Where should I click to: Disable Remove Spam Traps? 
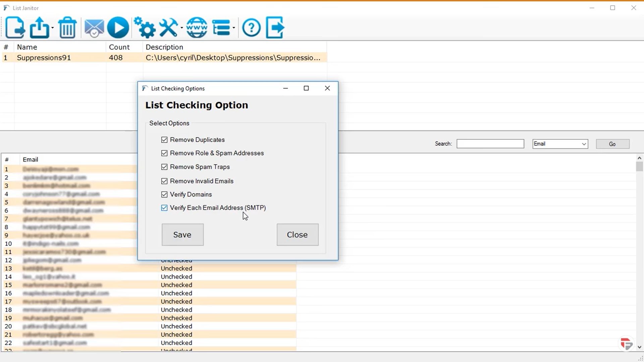coord(164,167)
